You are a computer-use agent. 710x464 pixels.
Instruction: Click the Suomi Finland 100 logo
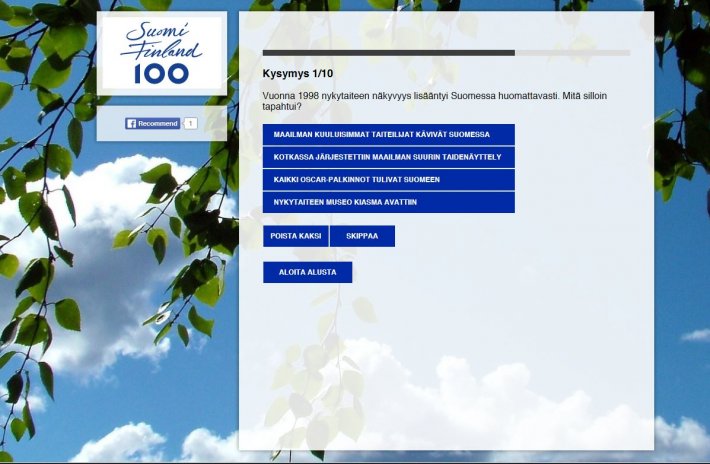(x=161, y=52)
